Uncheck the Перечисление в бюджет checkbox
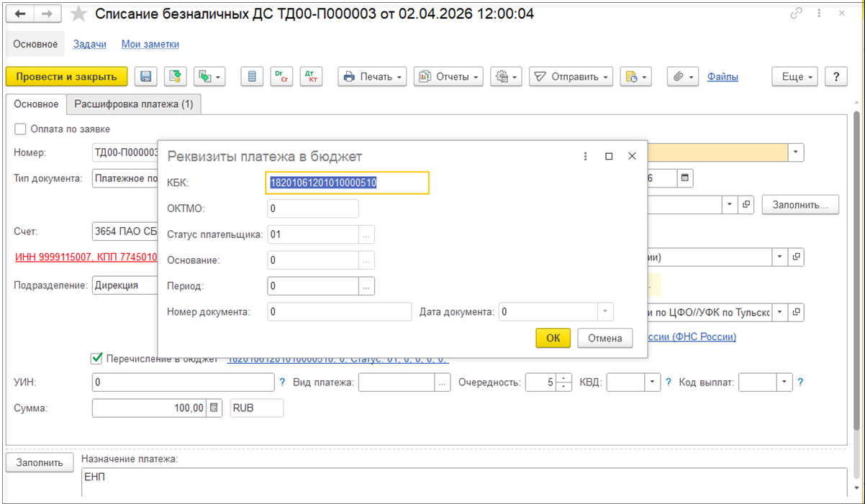Screen dimensions: 865x504 point(96,358)
